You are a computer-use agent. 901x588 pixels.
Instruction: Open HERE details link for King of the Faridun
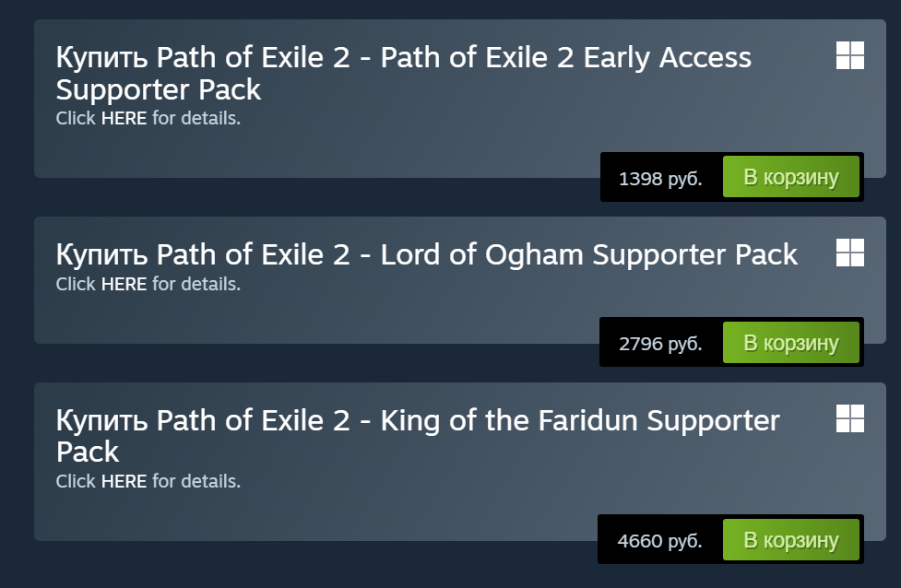click(124, 481)
